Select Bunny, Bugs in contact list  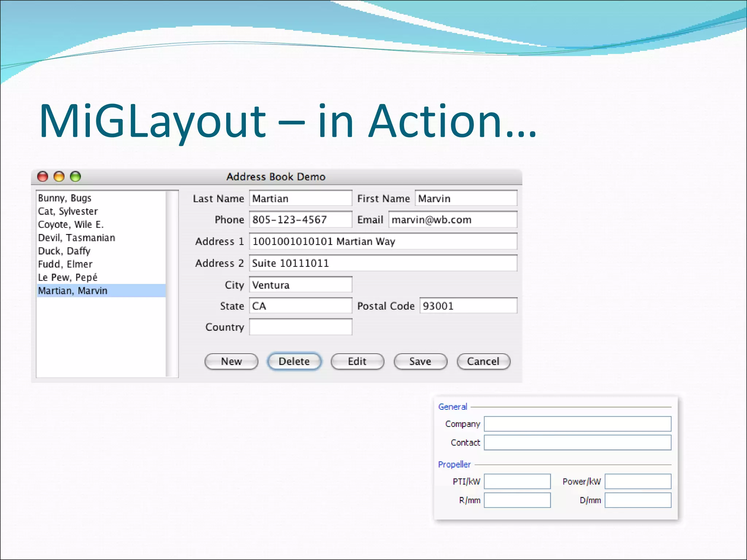(x=101, y=198)
